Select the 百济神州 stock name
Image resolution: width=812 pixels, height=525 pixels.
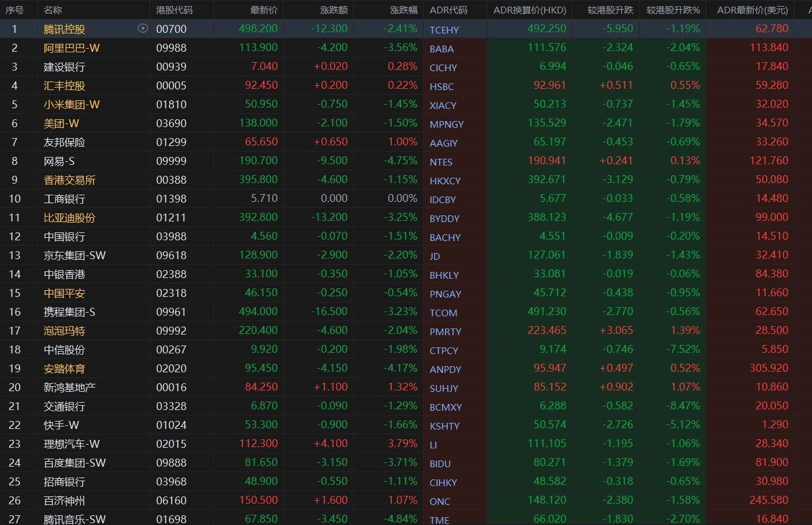coord(64,500)
